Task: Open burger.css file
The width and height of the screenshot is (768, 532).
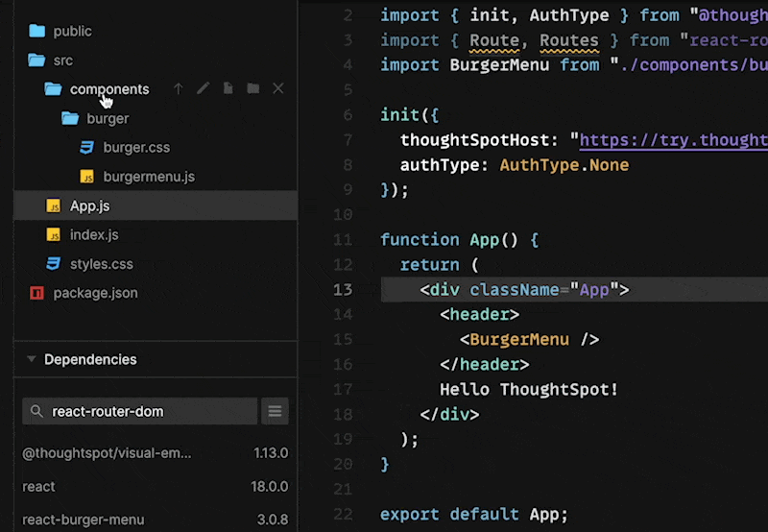Action: coord(136,148)
